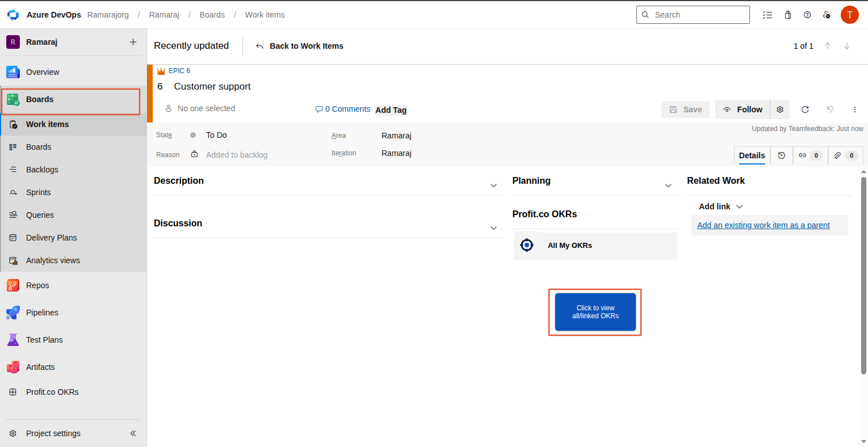Select Backlogs under Boards
868x447 pixels.
(x=73, y=170)
